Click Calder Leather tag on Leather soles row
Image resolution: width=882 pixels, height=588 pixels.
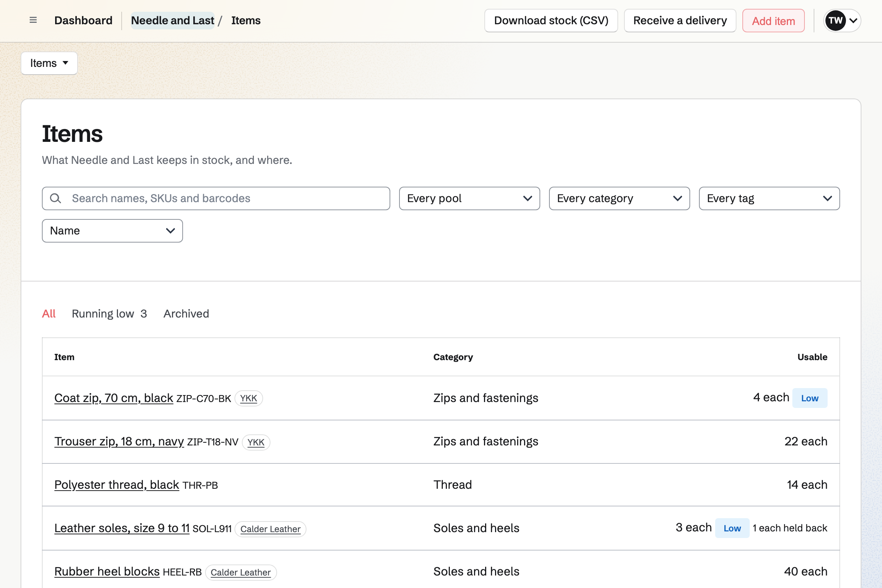pyautogui.click(x=270, y=529)
